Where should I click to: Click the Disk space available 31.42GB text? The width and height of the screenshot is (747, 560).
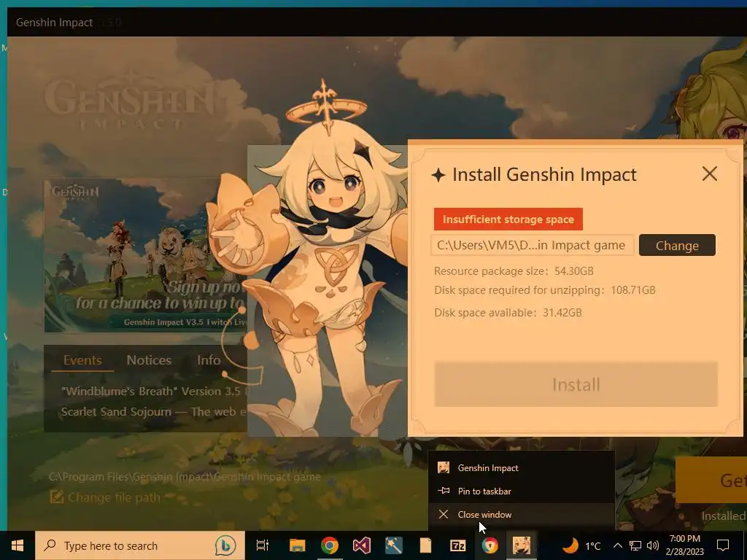(508, 312)
